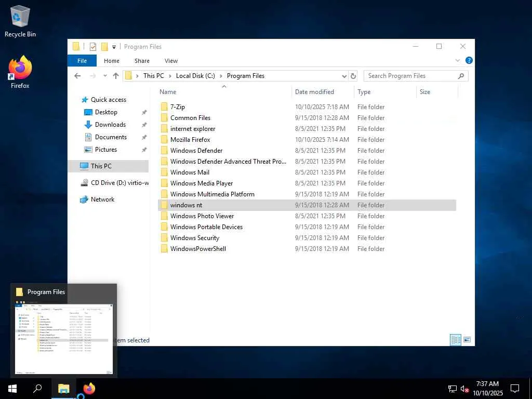
Task: Click the pin icon next to Desktop
Action: tap(144, 112)
